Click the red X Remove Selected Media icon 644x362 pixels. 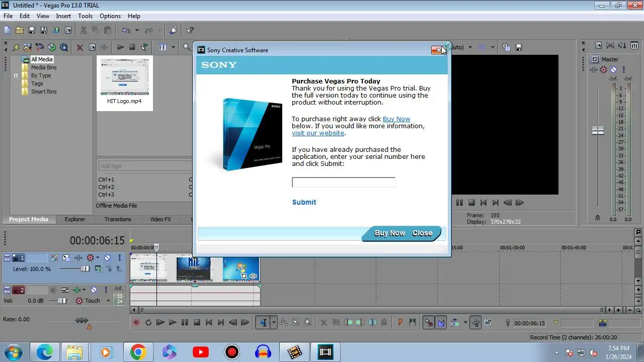(79, 47)
